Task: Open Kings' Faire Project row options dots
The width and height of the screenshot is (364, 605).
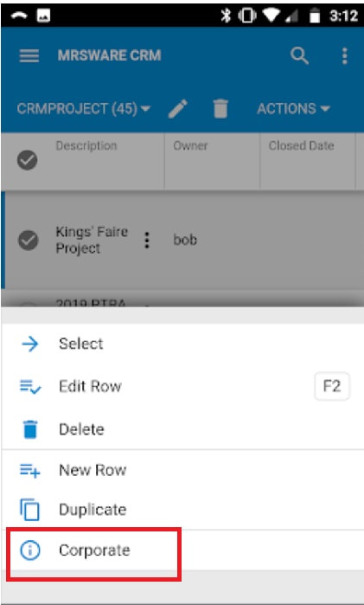Action: point(146,241)
